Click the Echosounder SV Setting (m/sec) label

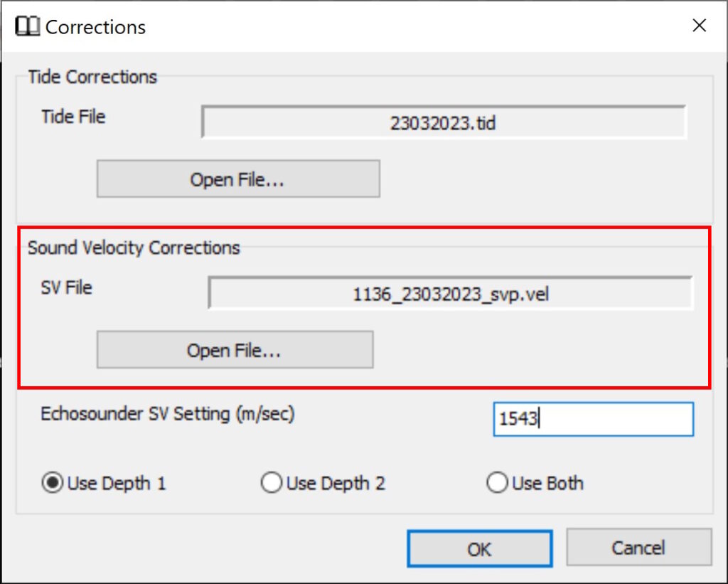pos(168,414)
